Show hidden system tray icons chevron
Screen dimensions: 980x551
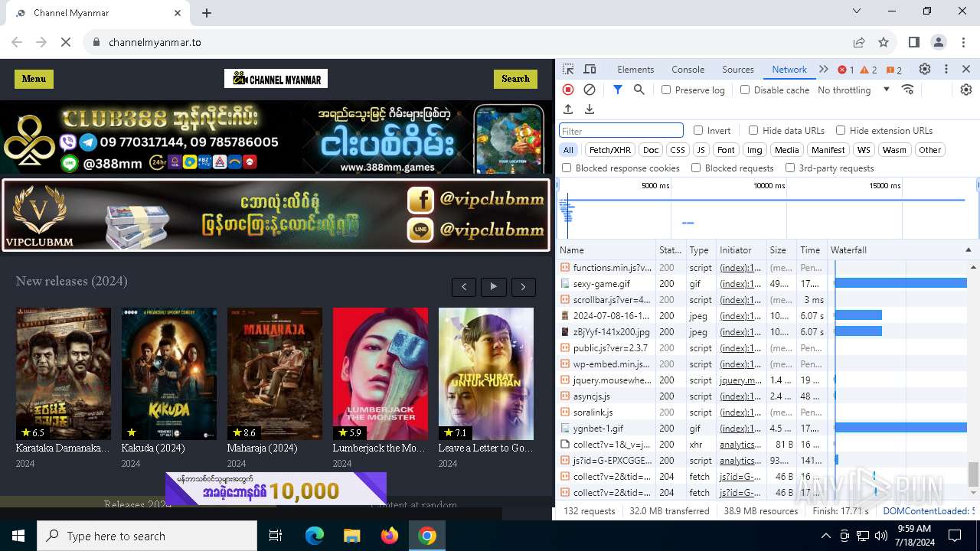click(825, 536)
